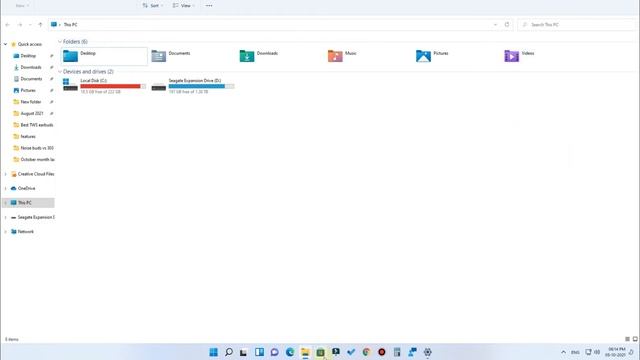640x360 pixels.
Task: Expand Creative Cloud Files in the sidebar
Action: tap(6, 174)
